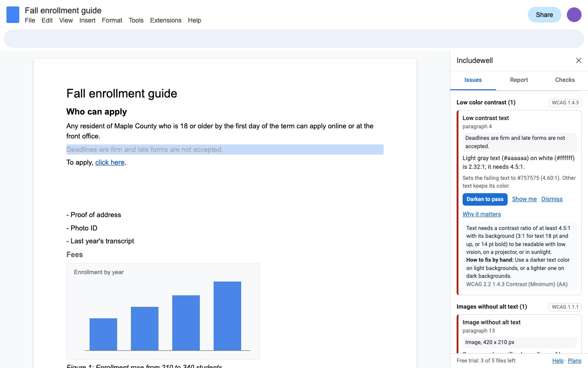
Task: Click the 'Image without alt text' issue title
Action: pyautogui.click(x=492, y=322)
